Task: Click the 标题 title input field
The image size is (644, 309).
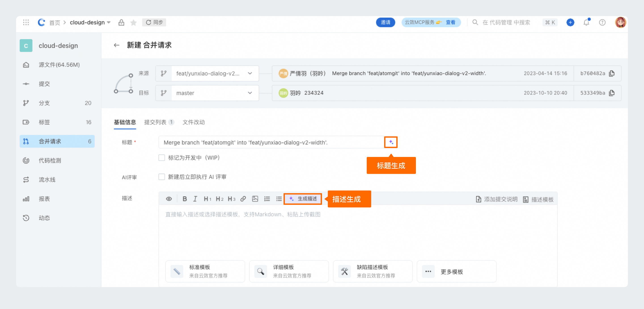Action: tap(271, 142)
